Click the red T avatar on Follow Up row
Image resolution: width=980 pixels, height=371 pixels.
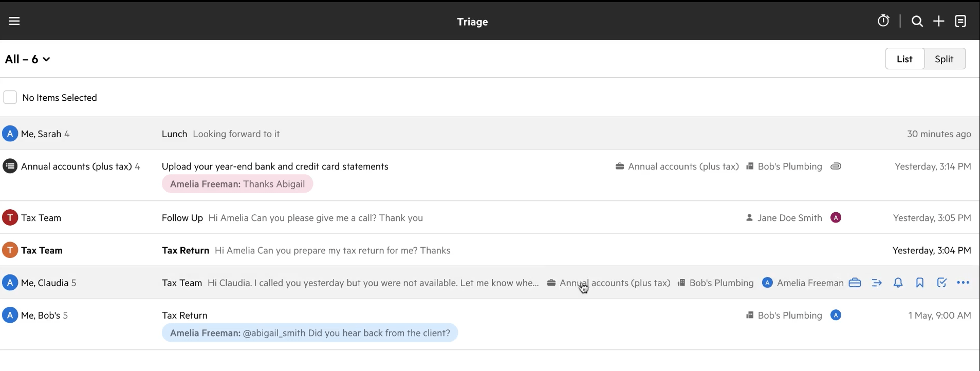point(10,217)
